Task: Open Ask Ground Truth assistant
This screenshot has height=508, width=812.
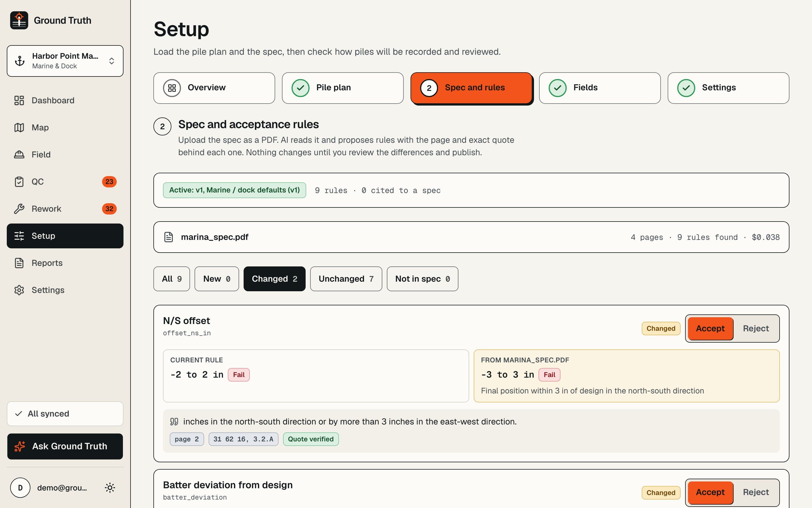Action: tap(65, 446)
